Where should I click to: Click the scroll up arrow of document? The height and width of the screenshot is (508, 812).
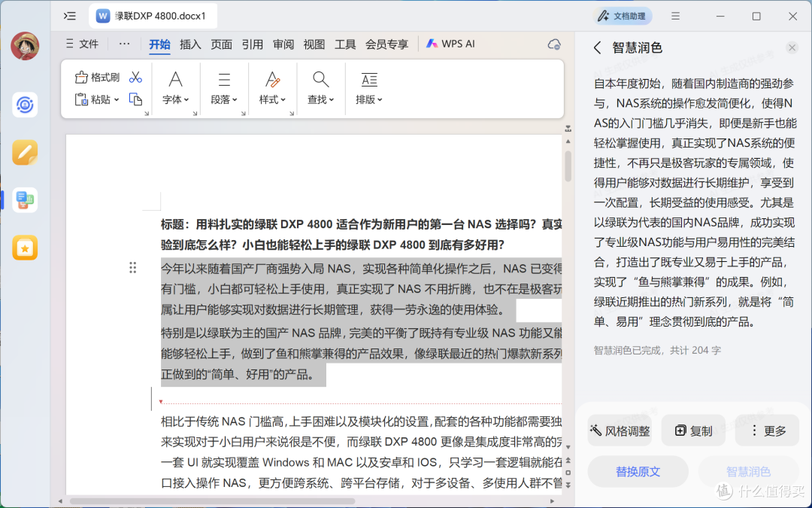click(x=568, y=141)
